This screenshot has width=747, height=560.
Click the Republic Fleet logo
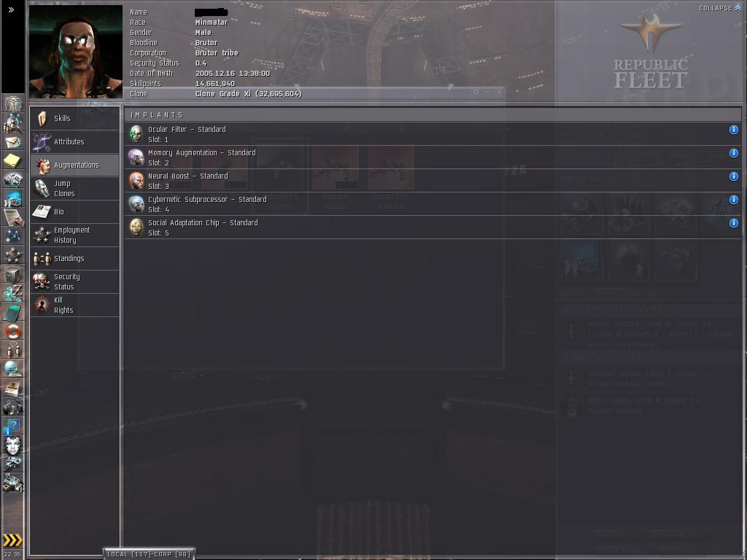[651, 52]
